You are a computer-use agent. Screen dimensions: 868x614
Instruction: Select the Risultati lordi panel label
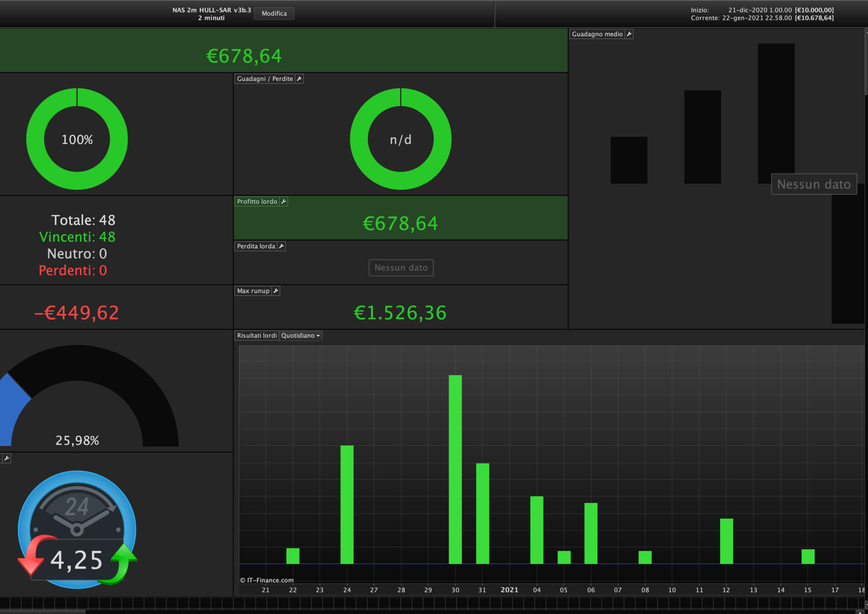coord(256,336)
